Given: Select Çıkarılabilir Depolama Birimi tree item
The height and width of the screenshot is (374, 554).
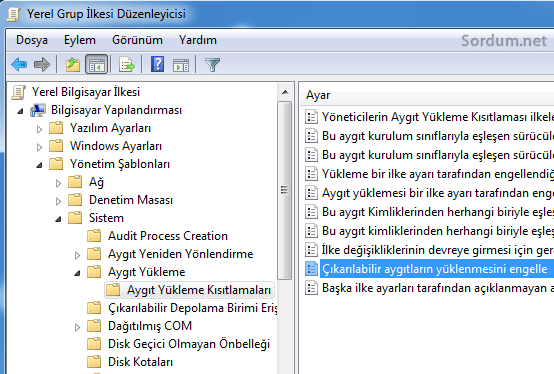Looking at the screenshot, I should (193, 308).
